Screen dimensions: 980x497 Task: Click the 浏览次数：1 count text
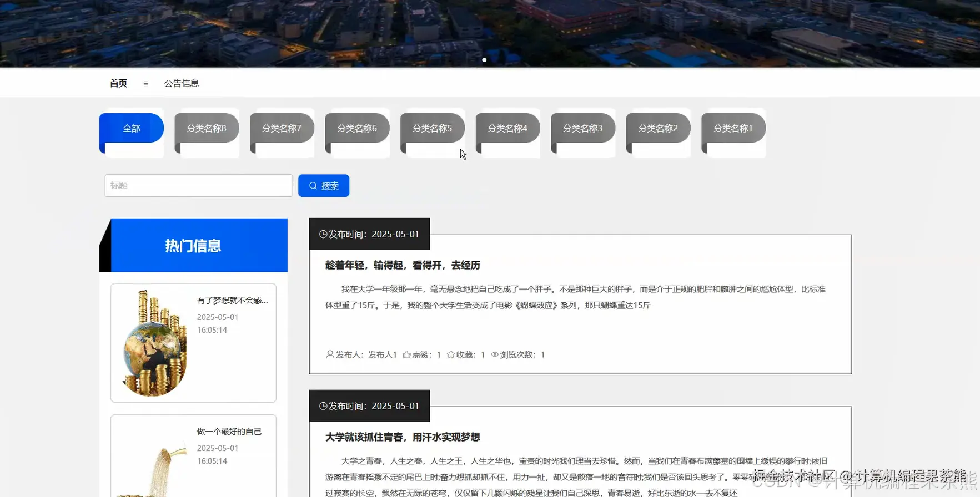522,354
